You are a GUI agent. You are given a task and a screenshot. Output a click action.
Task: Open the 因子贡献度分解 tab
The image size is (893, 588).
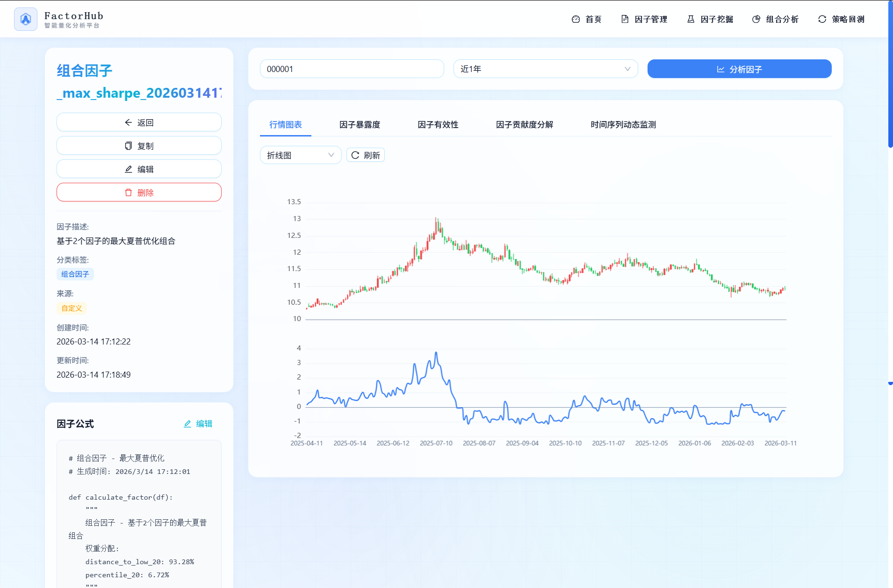pyautogui.click(x=525, y=125)
